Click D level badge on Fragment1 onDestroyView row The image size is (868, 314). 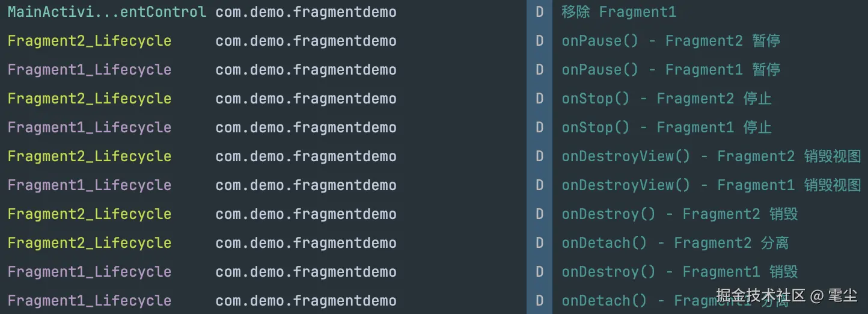pos(539,185)
